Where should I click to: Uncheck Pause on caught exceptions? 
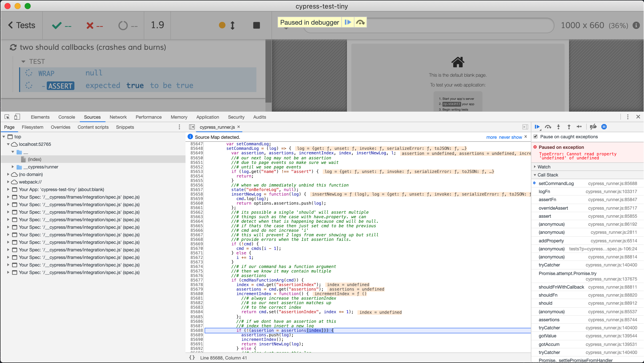coord(535,137)
